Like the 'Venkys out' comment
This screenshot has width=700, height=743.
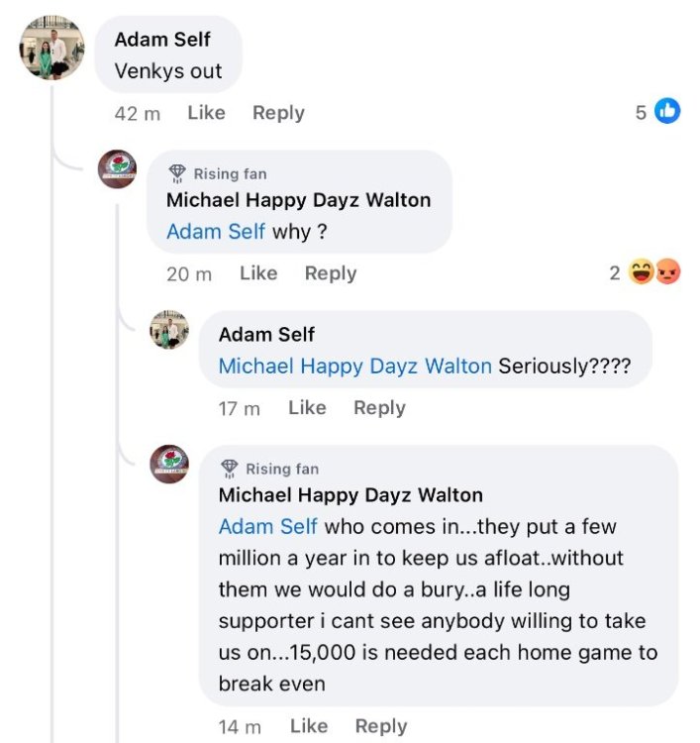coord(206,113)
